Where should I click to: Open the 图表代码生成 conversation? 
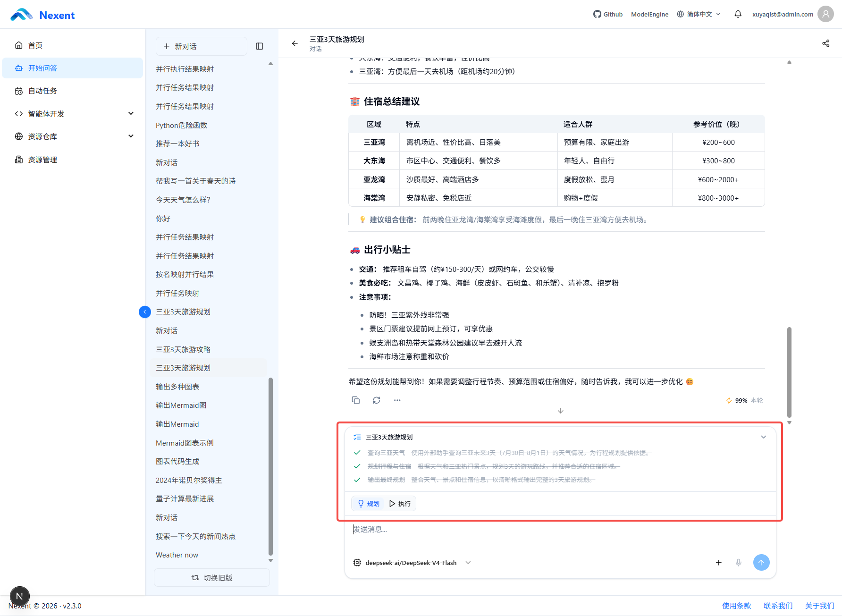(x=208, y=461)
